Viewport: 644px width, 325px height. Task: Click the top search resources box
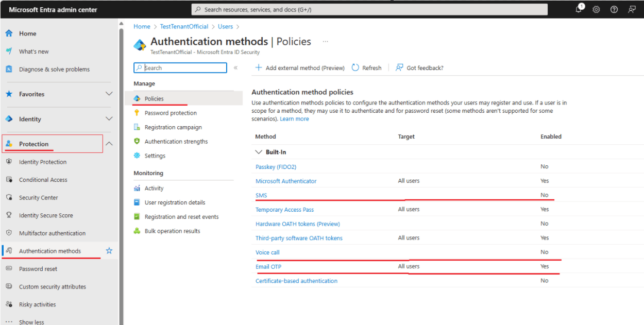pyautogui.click(x=369, y=9)
